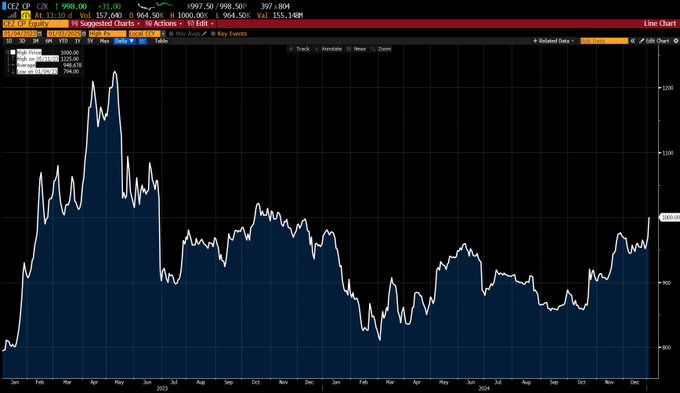Toggle the High Price legend checkbox

pyautogui.click(x=13, y=52)
